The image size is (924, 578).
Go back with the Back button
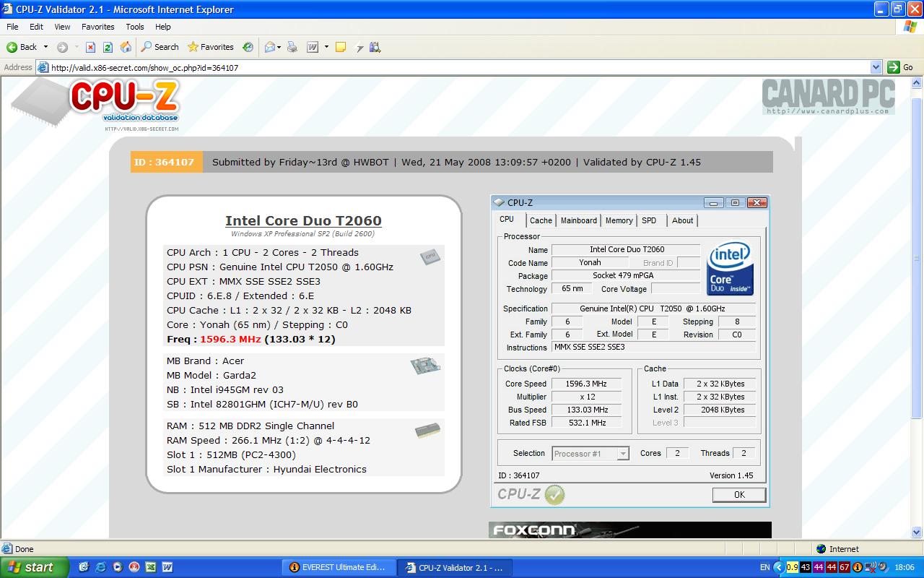(x=22, y=47)
